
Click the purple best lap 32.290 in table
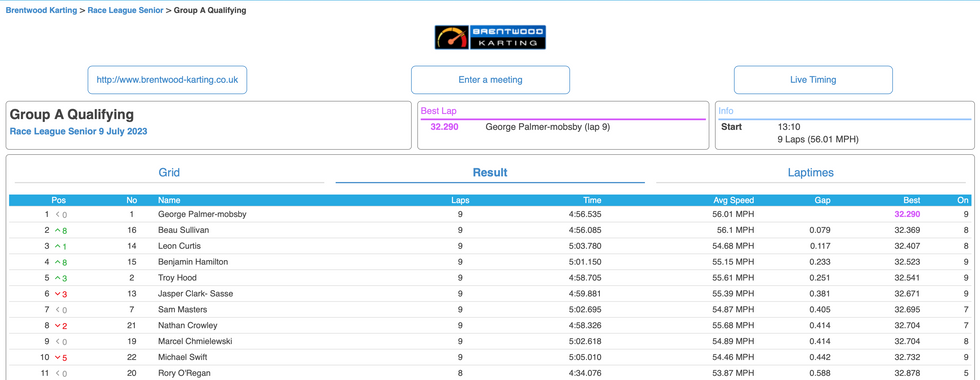pyautogui.click(x=907, y=214)
